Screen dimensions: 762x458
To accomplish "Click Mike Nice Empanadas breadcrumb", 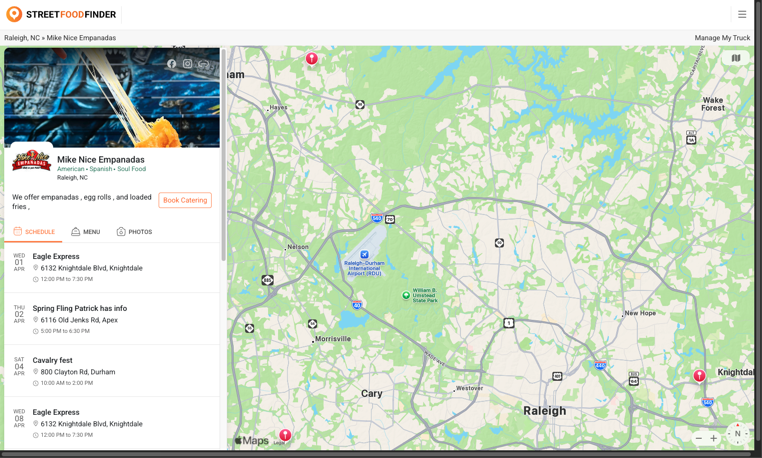I will (81, 38).
